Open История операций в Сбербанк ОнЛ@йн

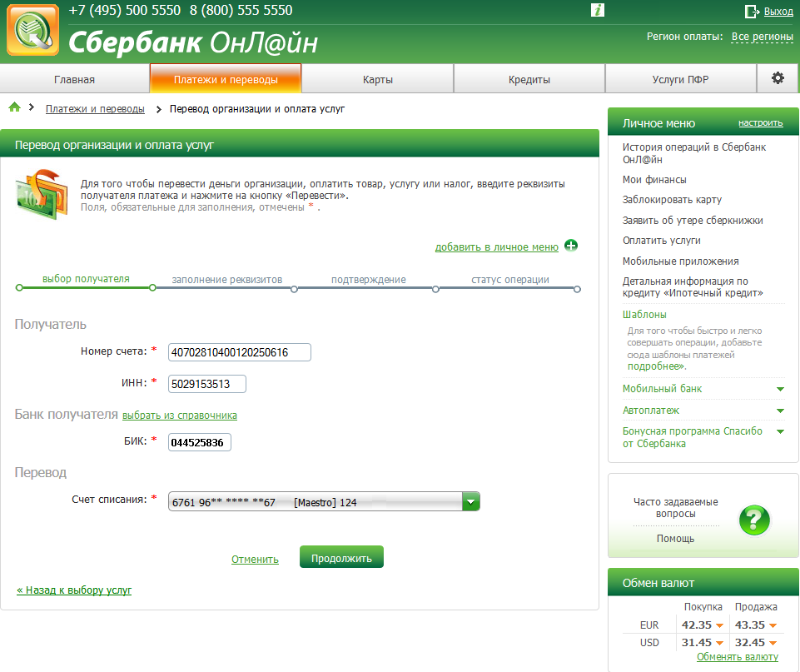tap(694, 153)
